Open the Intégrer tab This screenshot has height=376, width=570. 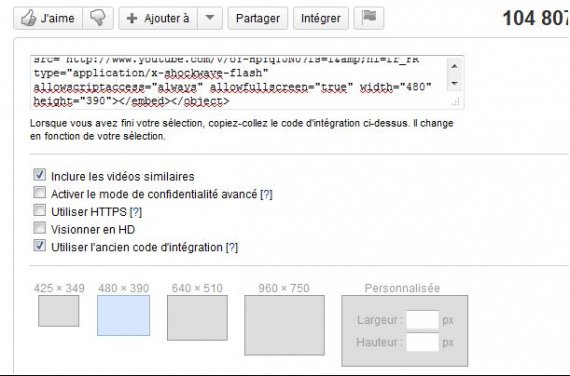click(321, 18)
